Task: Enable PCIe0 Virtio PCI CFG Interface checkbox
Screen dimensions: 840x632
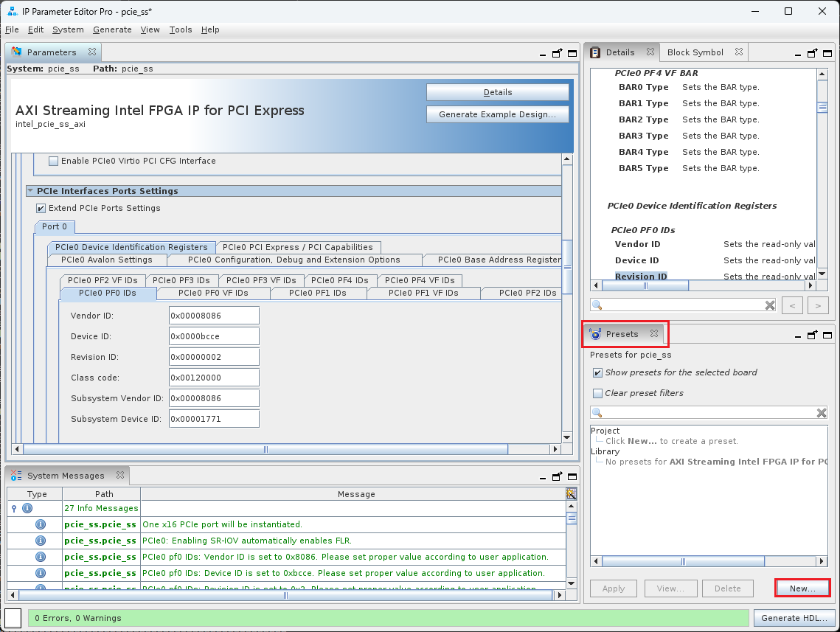Action: pyautogui.click(x=53, y=161)
